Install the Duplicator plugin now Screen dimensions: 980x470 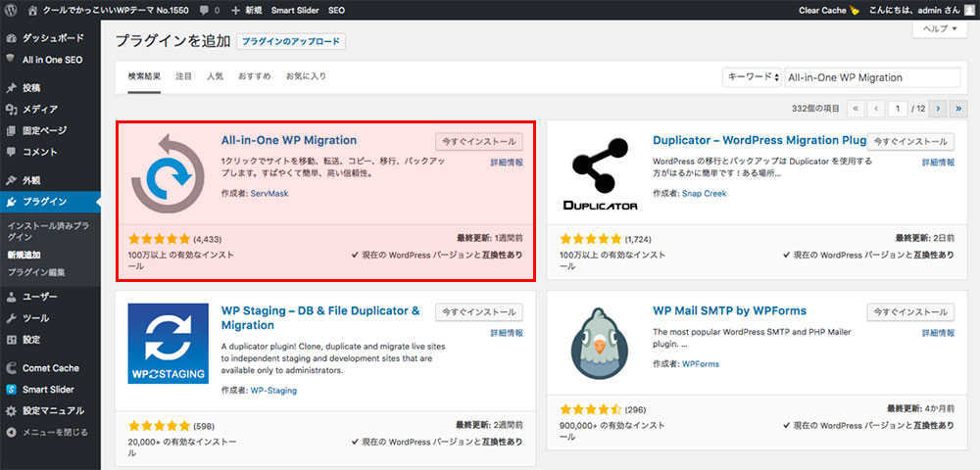click(x=910, y=142)
